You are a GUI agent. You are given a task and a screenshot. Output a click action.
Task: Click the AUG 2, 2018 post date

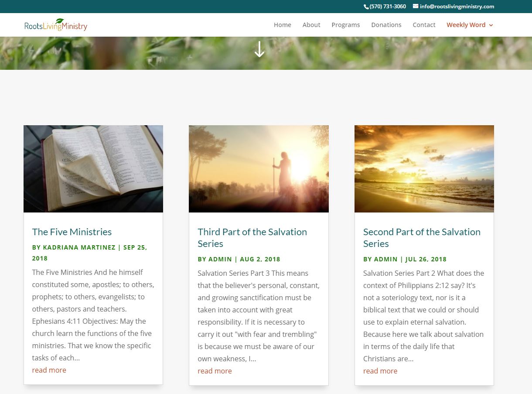point(260,259)
